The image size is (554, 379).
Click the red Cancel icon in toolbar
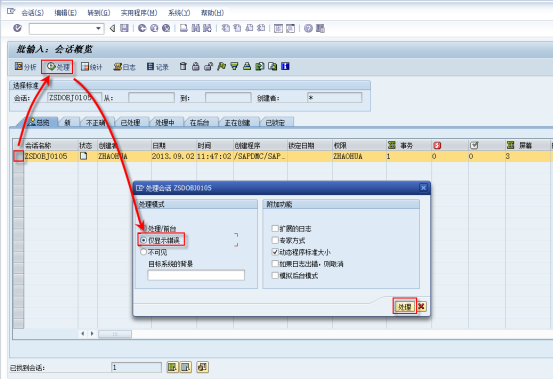point(166,28)
